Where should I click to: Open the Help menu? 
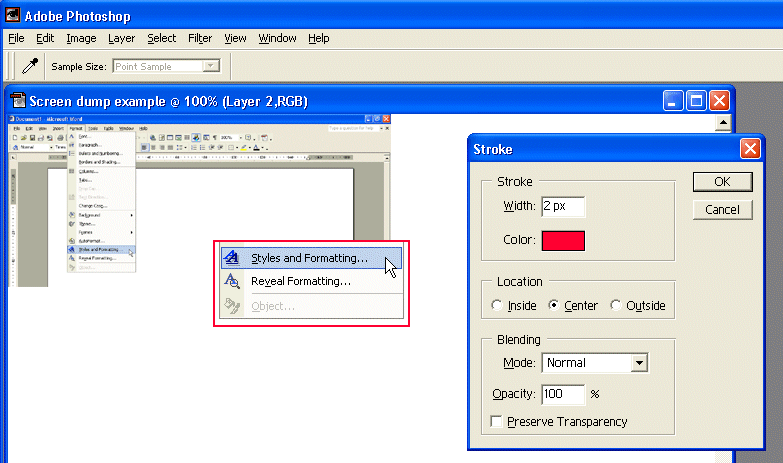[x=319, y=38]
